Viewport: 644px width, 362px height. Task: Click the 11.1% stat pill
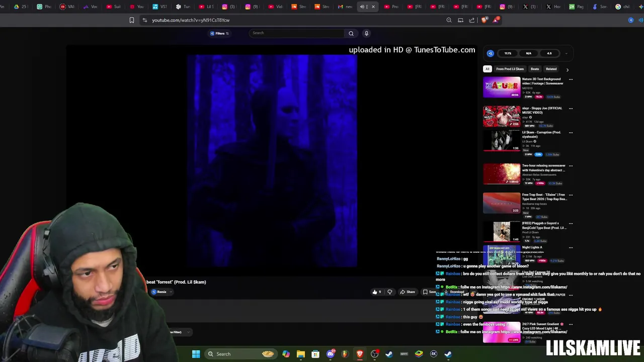click(508, 53)
